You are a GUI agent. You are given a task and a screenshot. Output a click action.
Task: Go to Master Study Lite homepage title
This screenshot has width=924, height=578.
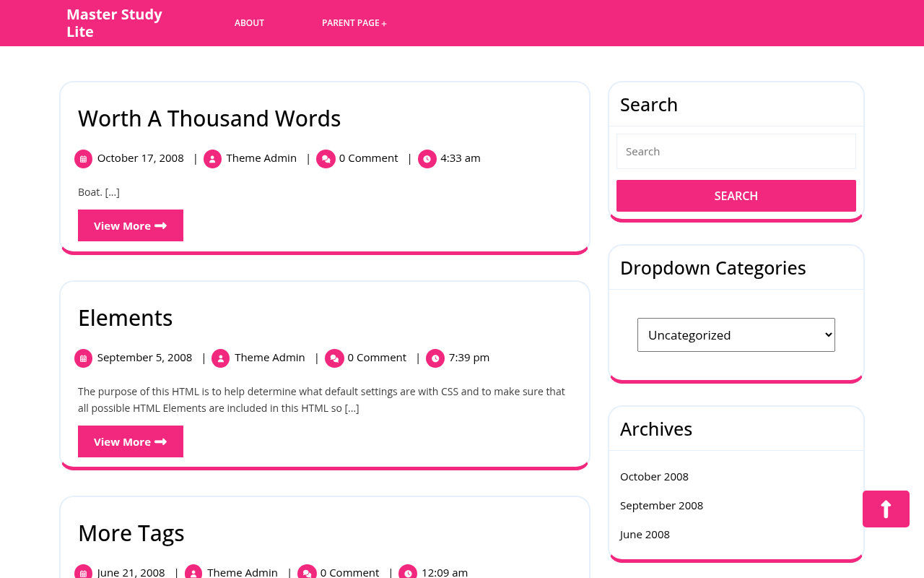[114, 23]
